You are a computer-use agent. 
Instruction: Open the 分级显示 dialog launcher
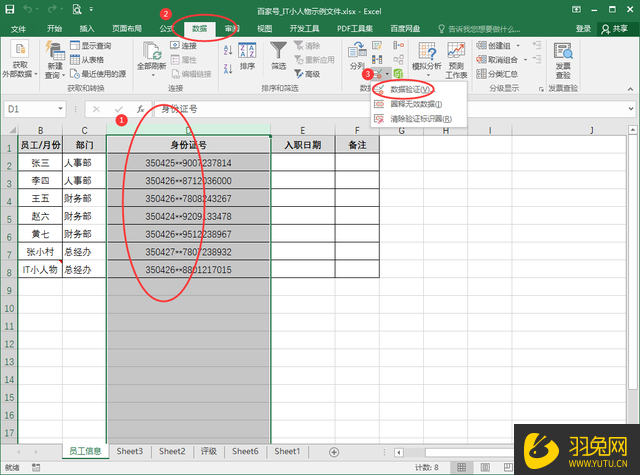pos(541,89)
